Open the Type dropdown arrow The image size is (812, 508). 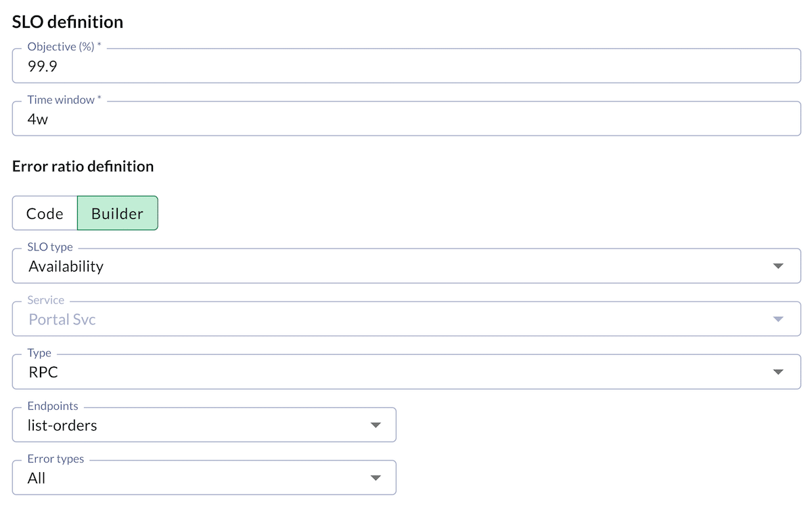(x=777, y=371)
